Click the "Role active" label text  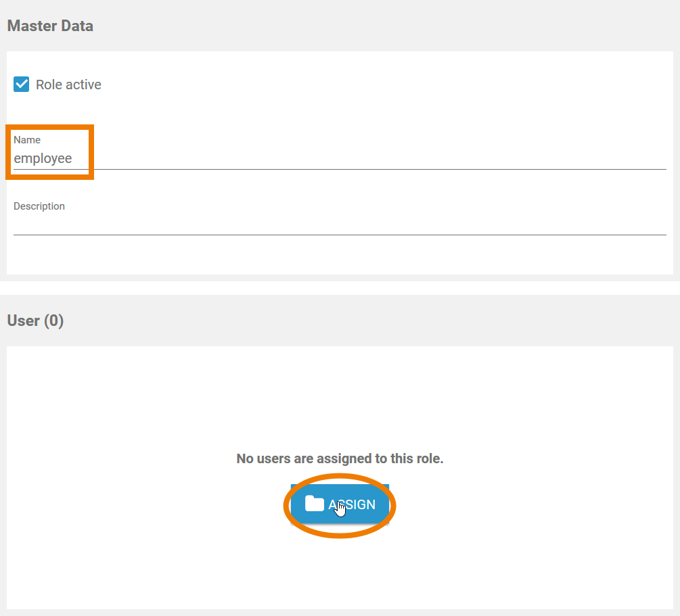pyautogui.click(x=68, y=85)
